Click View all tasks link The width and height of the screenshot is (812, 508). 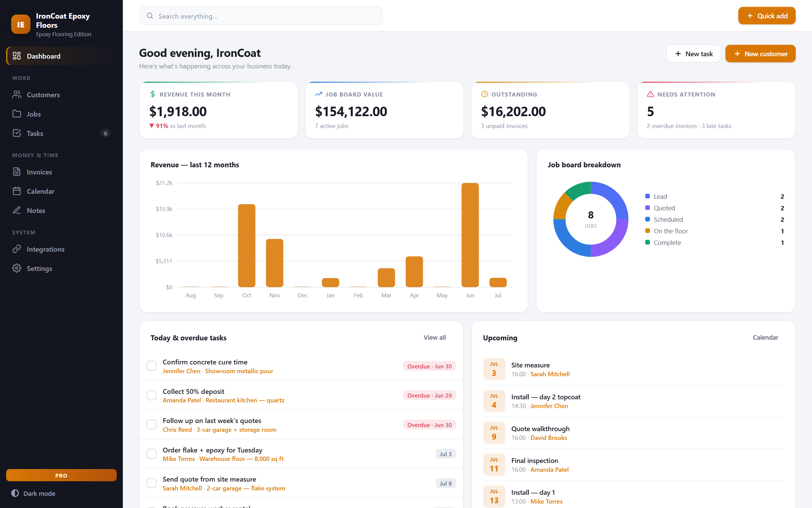434,337
